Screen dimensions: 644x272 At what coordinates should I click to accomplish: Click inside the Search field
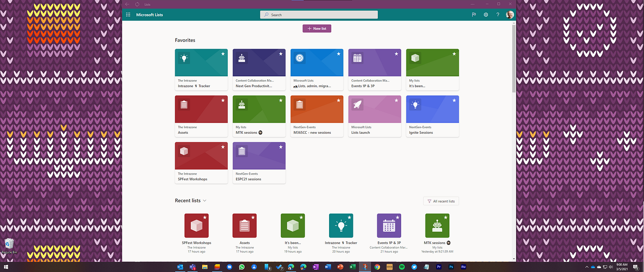point(318,14)
